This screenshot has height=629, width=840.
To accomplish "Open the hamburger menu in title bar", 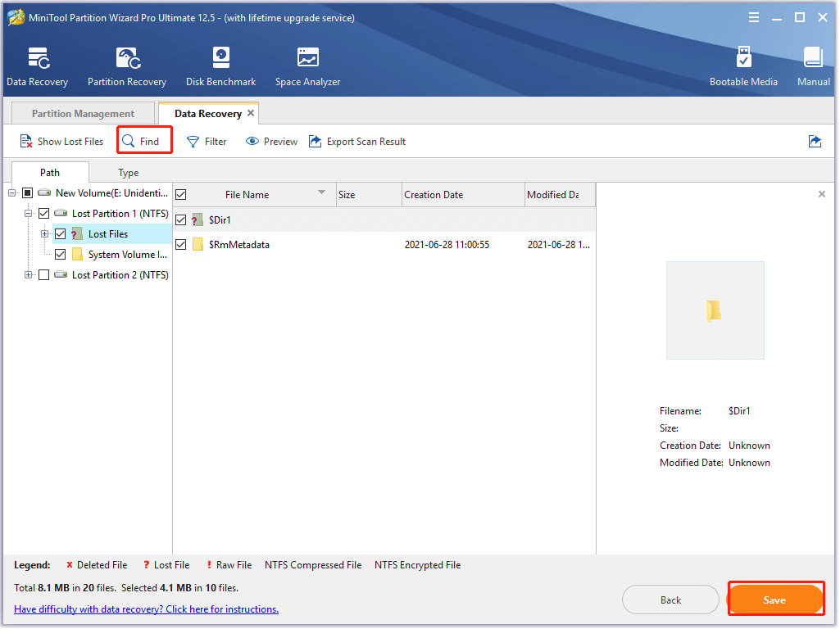I will tap(754, 18).
